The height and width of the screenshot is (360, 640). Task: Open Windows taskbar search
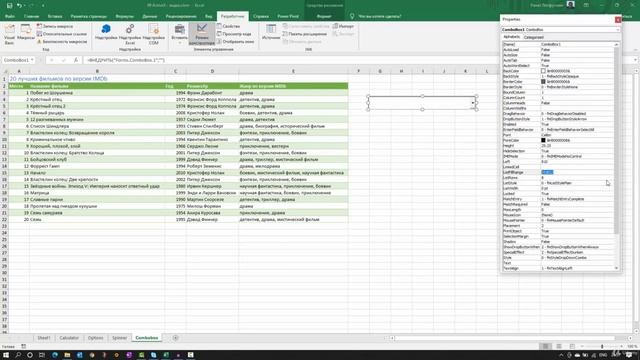[18, 355]
